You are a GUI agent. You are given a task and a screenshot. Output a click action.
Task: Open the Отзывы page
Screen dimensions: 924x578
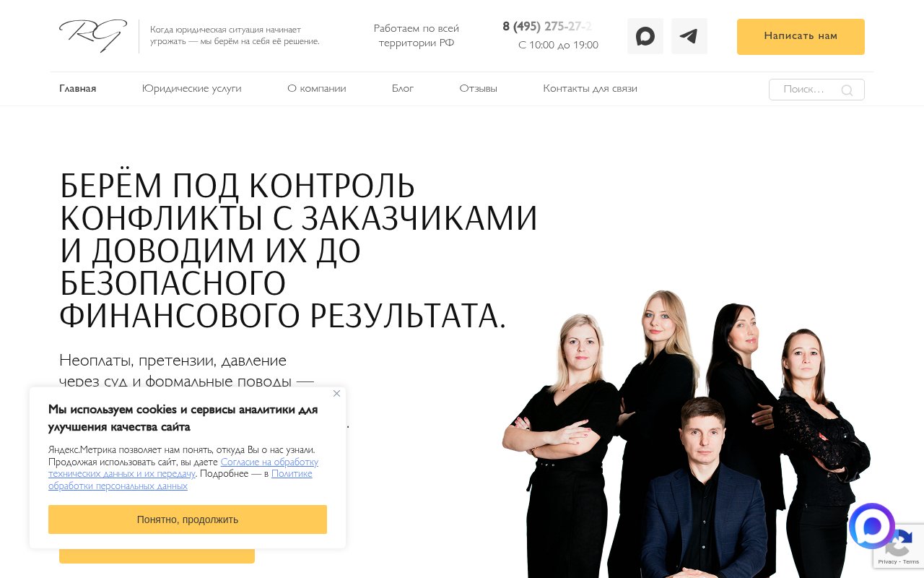coord(479,89)
